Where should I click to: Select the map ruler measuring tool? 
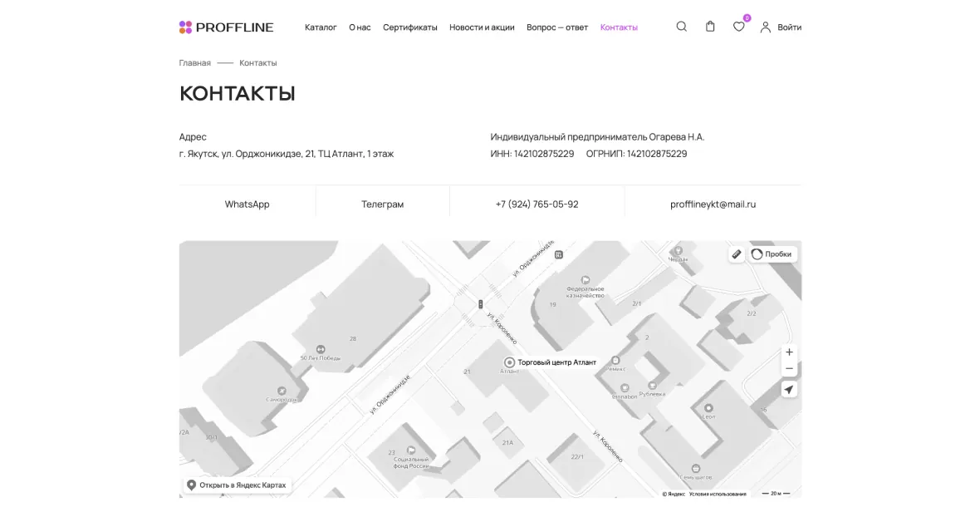pos(737,254)
